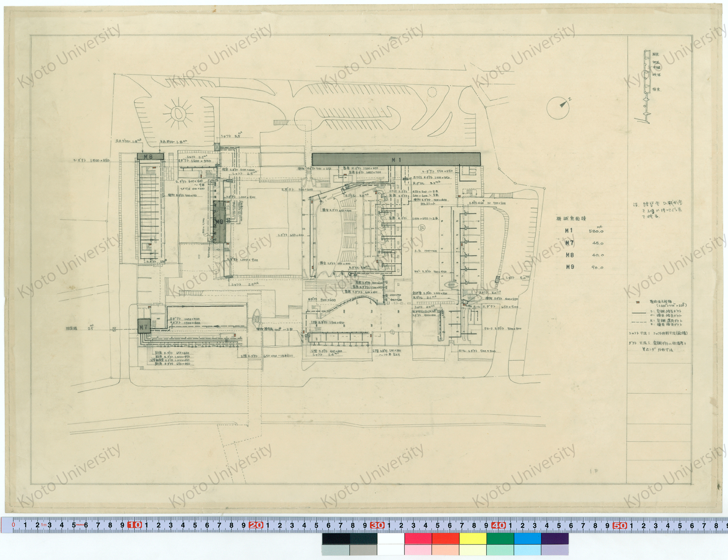The height and width of the screenshot is (560, 728).
Task: Click the dark M7 square on plan
Action: 144,326
